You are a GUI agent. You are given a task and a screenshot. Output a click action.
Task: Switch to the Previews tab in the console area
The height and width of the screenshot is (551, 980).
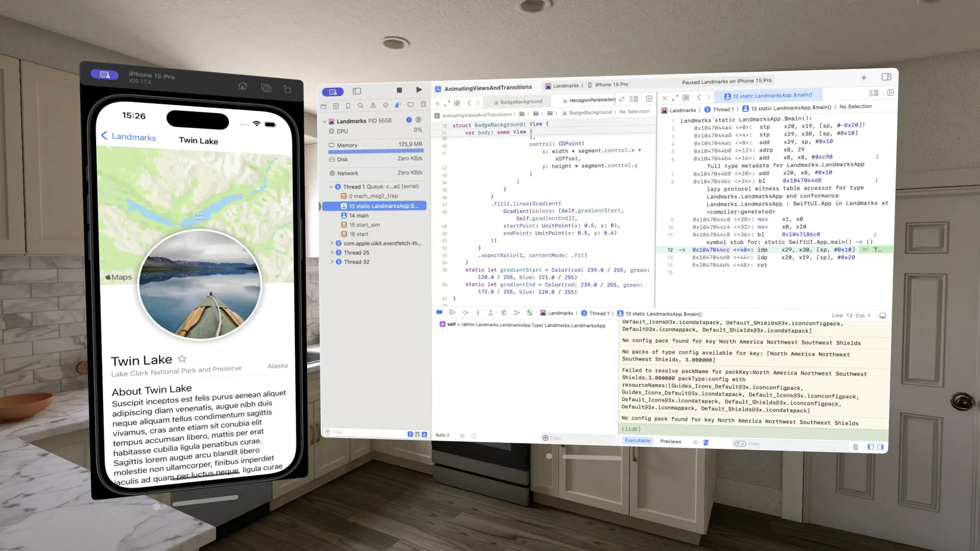pyautogui.click(x=671, y=441)
